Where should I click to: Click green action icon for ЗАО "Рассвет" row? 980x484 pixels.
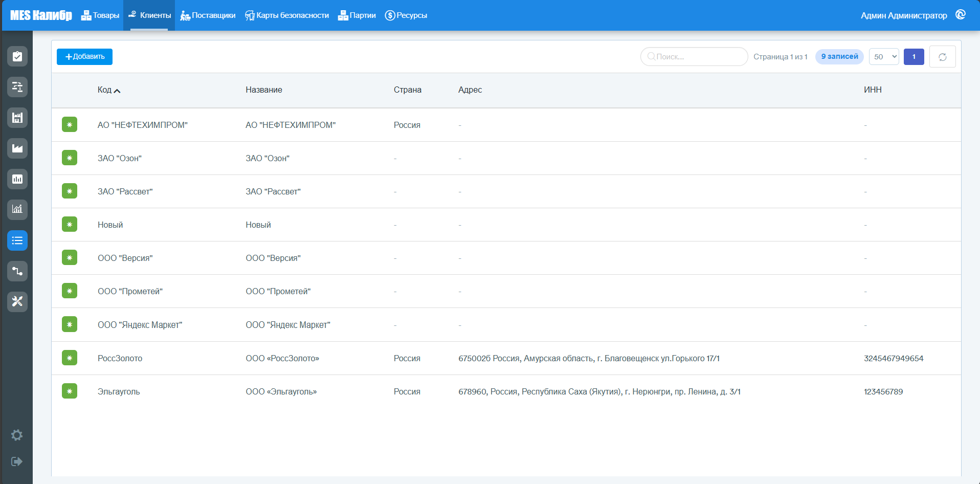70,191
